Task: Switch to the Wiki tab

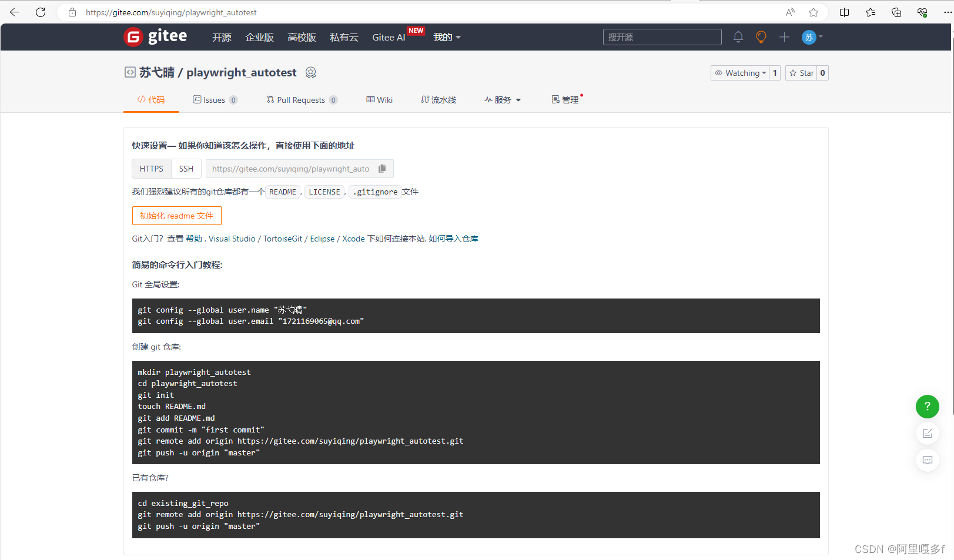Action: [x=380, y=100]
